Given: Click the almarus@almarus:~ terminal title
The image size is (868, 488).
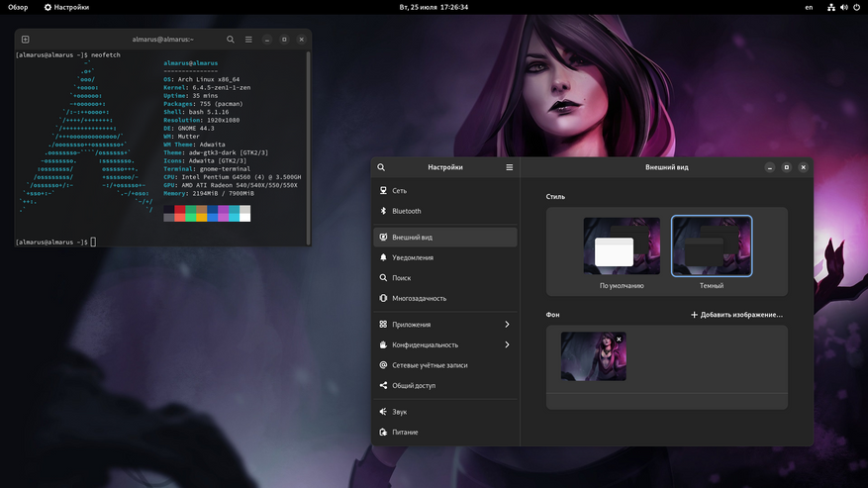Looking at the screenshot, I should (x=162, y=40).
